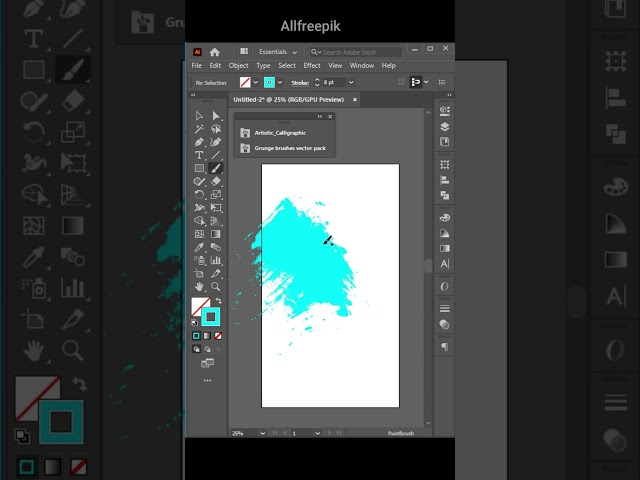Select the Free Transform tool

pyautogui.click(x=216, y=208)
